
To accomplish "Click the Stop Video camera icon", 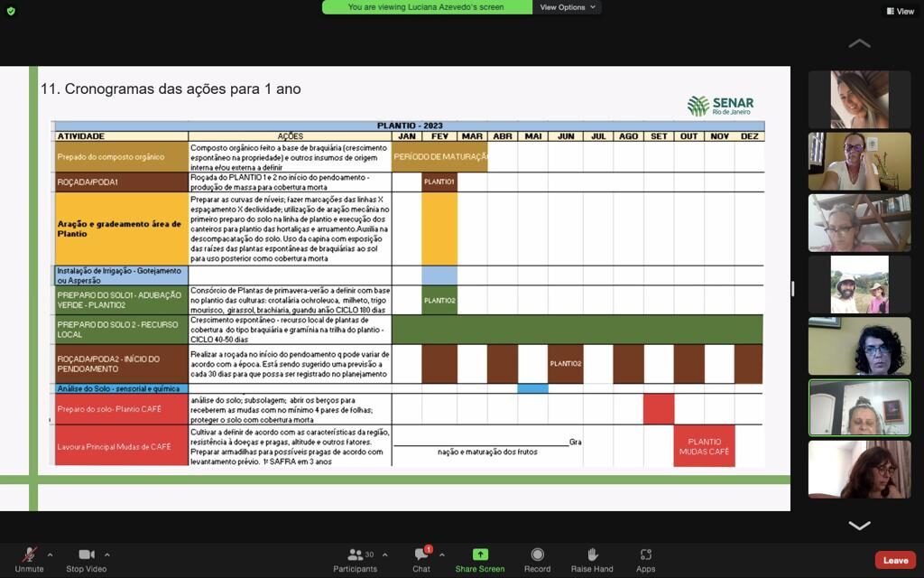I will (87, 555).
